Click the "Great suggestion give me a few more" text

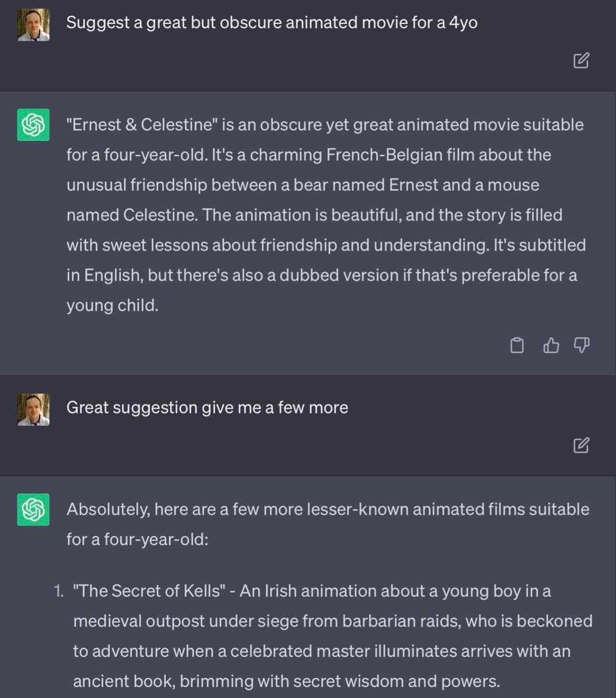coord(207,407)
